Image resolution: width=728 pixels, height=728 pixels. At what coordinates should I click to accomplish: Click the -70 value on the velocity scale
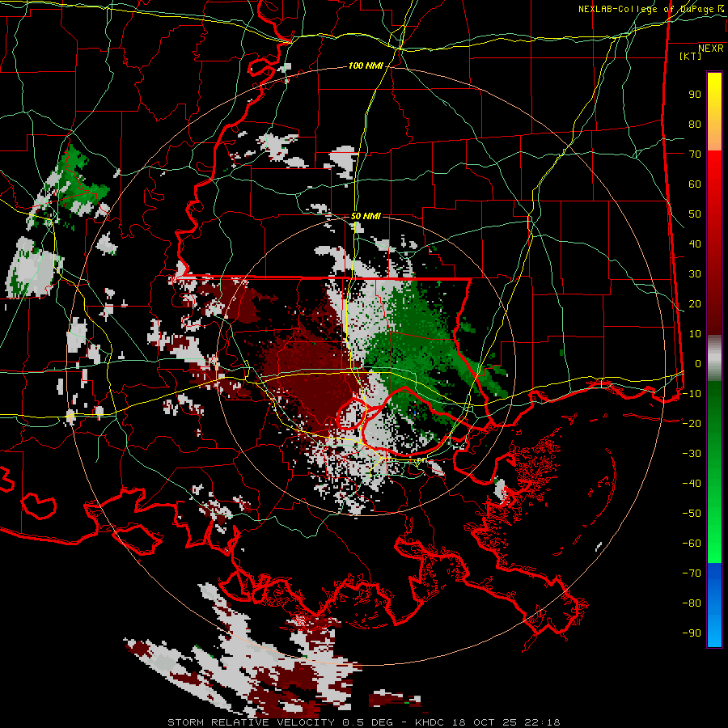(x=692, y=574)
